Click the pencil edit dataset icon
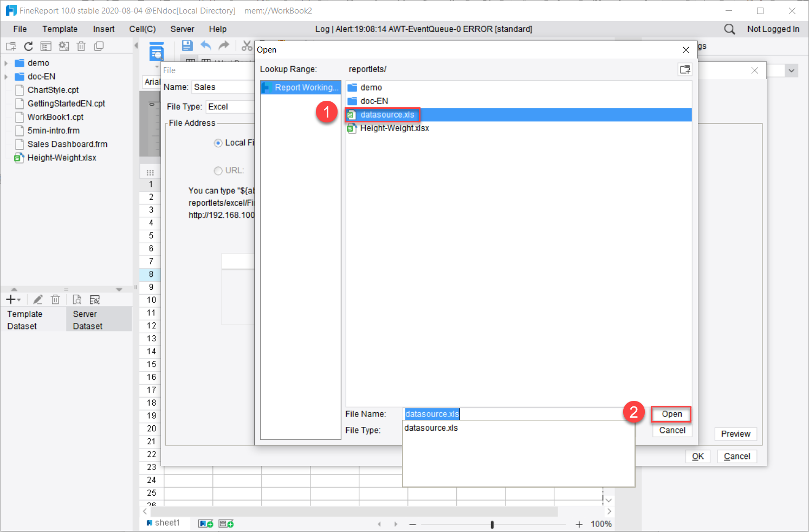 (38, 300)
